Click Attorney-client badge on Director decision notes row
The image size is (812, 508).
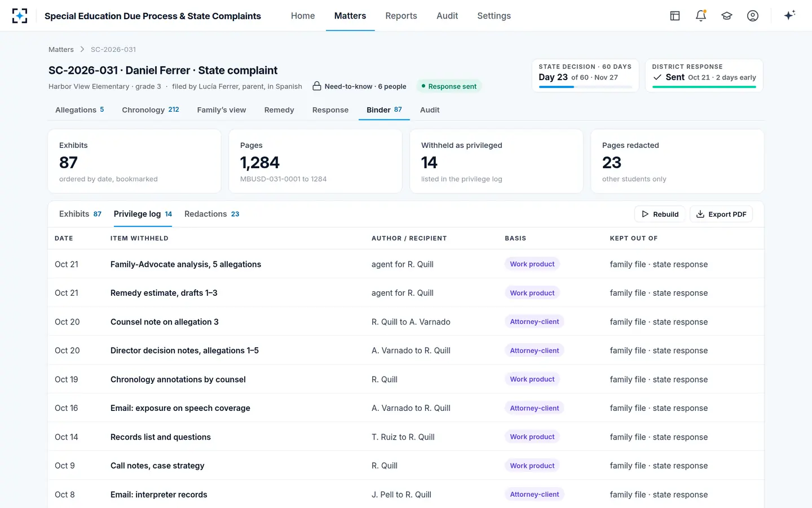tap(534, 351)
